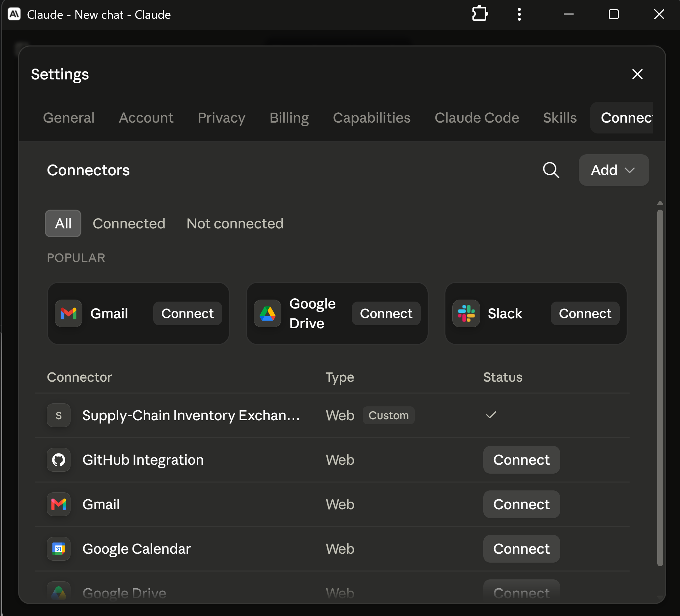Filter by Not connected connectors
The width and height of the screenshot is (680, 616).
click(235, 223)
